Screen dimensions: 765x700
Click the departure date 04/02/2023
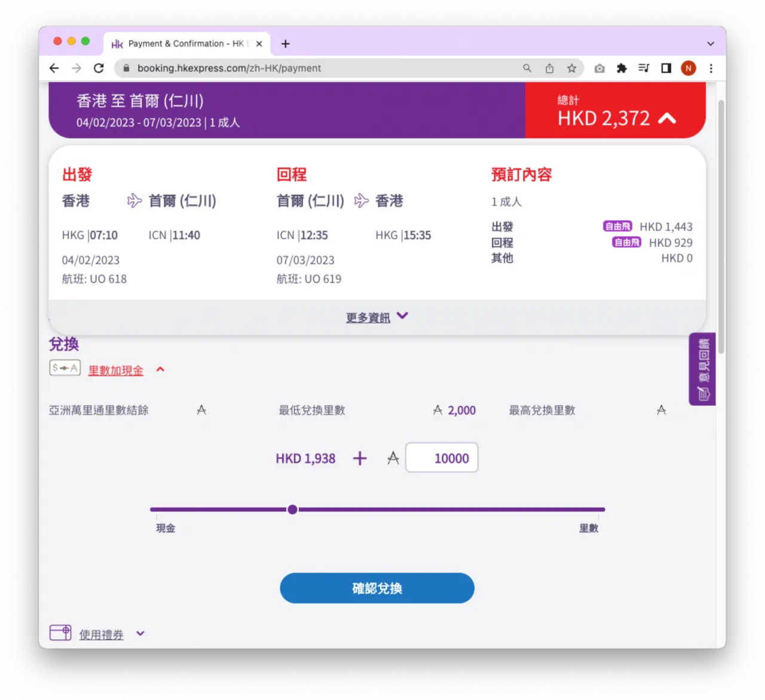pos(91,260)
